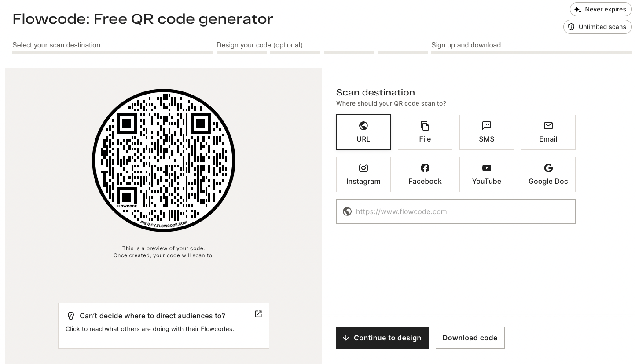Choose the File destination icon
This screenshot has height=364, width=635.
tap(425, 126)
